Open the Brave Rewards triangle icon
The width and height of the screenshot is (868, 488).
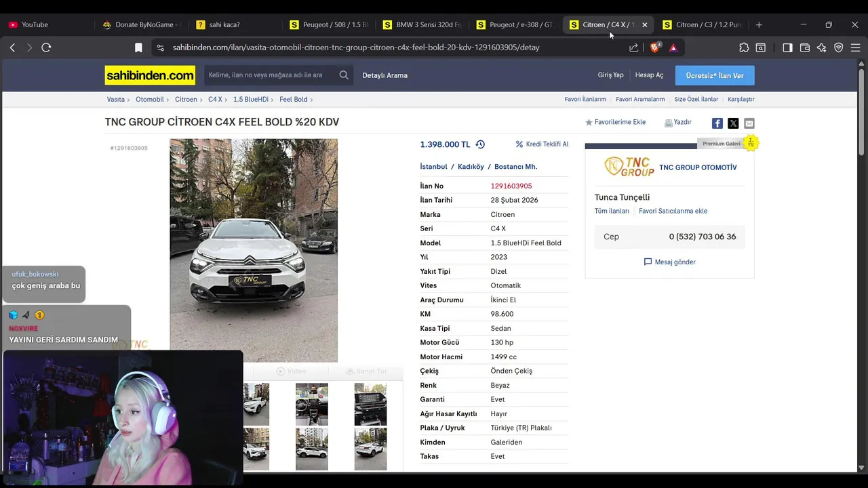coord(673,47)
